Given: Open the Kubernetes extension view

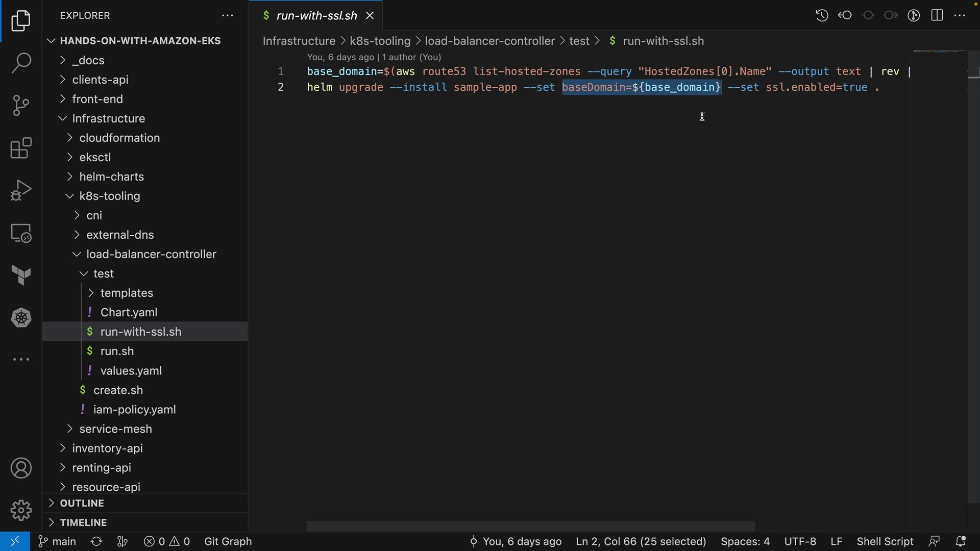Looking at the screenshot, I should coord(21,318).
